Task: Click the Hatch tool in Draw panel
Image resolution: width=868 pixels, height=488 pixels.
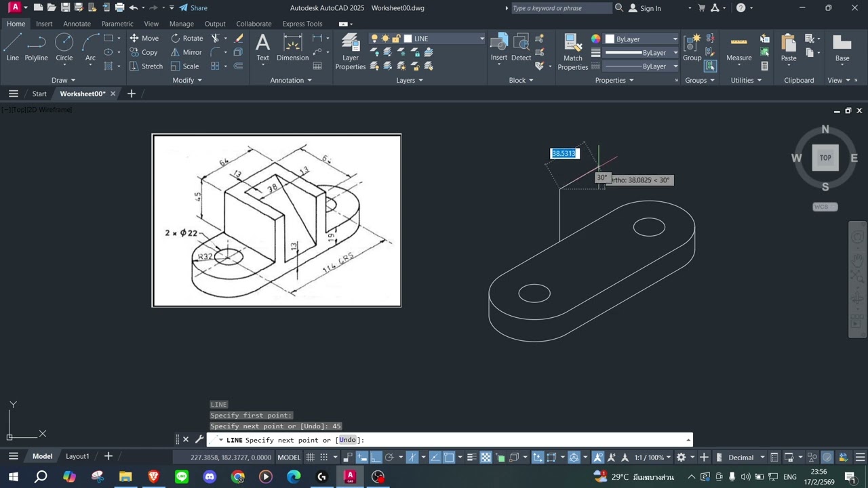Action: (108, 66)
